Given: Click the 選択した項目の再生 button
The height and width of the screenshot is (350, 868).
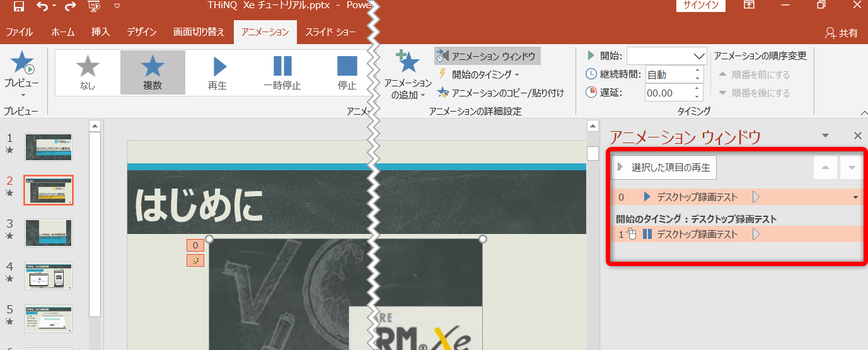Looking at the screenshot, I should click(x=664, y=167).
